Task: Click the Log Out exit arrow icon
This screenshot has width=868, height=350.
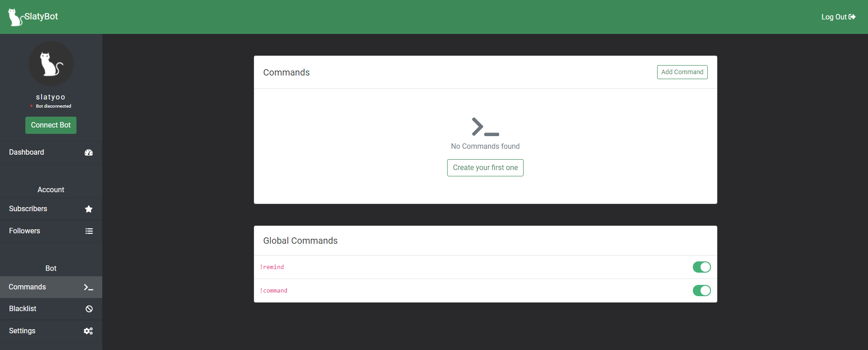Action: click(x=852, y=17)
